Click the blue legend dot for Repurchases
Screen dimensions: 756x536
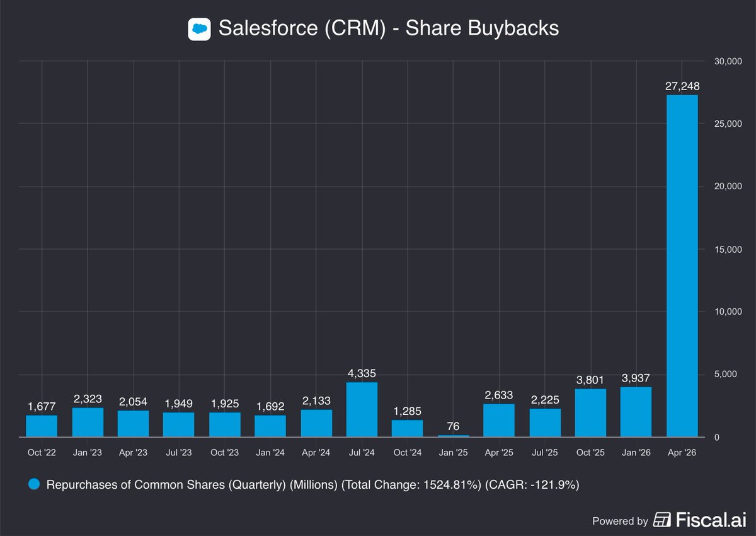pyautogui.click(x=34, y=484)
